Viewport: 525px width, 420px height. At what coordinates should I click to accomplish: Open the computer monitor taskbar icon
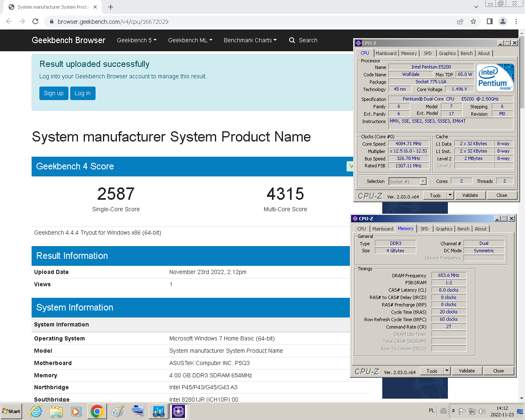click(138, 411)
